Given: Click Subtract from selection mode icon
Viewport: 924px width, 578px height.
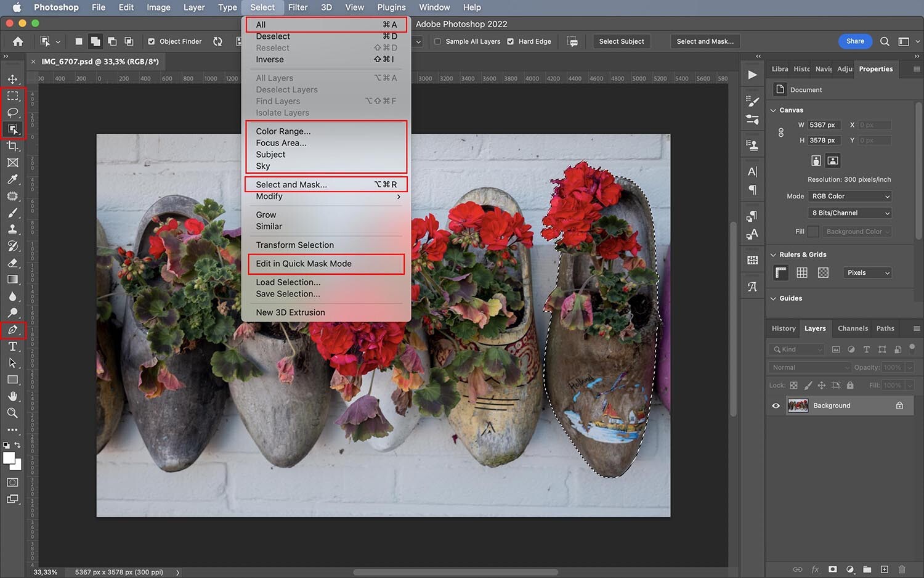Looking at the screenshot, I should point(112,41).
